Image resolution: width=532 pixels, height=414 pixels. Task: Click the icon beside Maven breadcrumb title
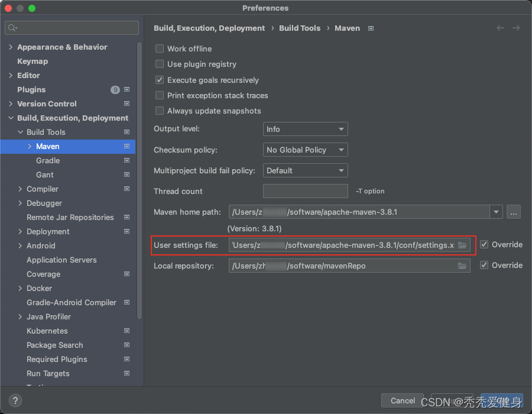[371, 28]
